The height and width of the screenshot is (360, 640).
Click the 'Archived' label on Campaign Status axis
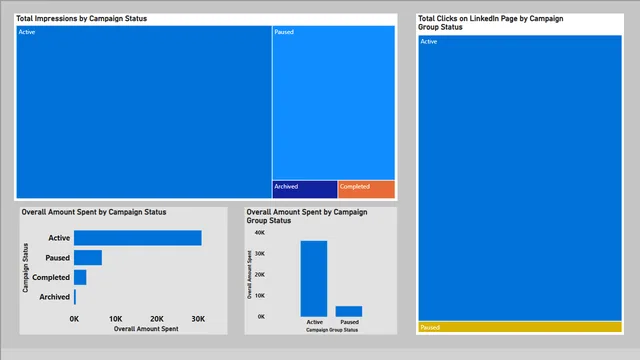[54, 297]
